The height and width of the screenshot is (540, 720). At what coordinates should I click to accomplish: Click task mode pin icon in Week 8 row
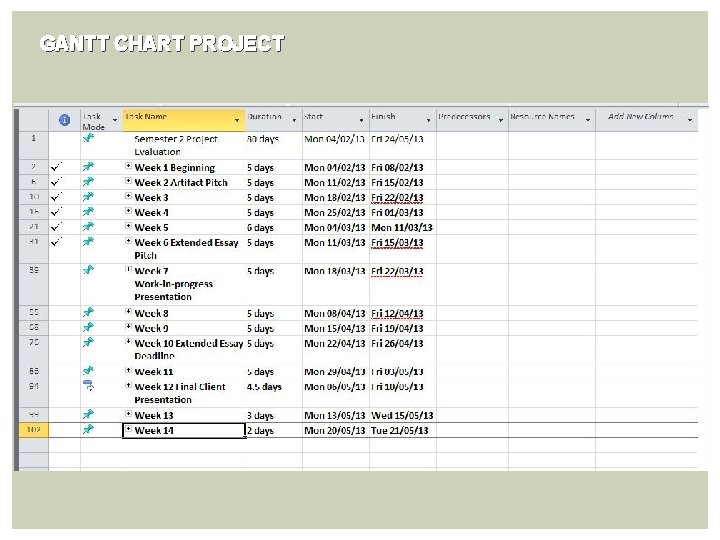click(x=88, y=312)
